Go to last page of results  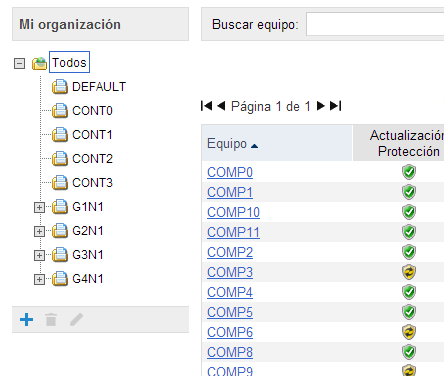tap(335, 106)
